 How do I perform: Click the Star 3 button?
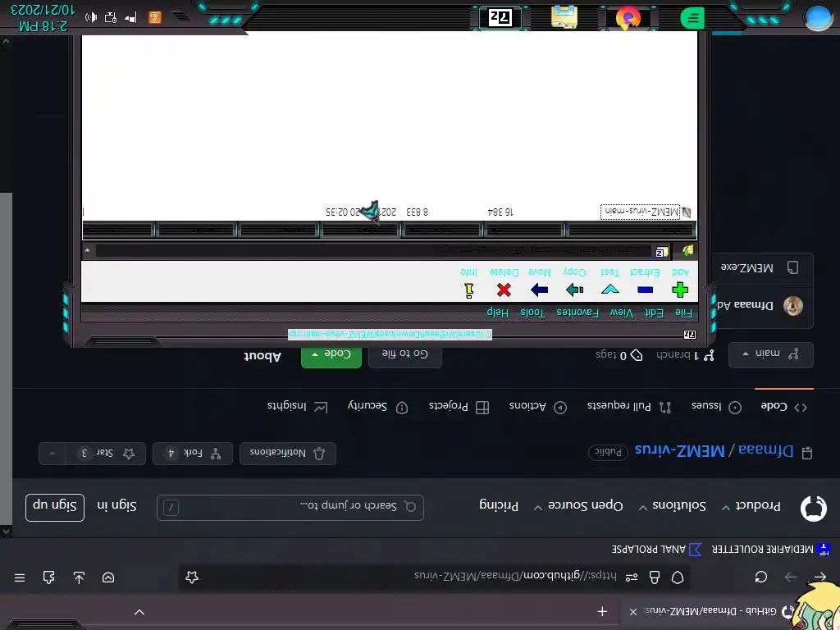[106, 453]
